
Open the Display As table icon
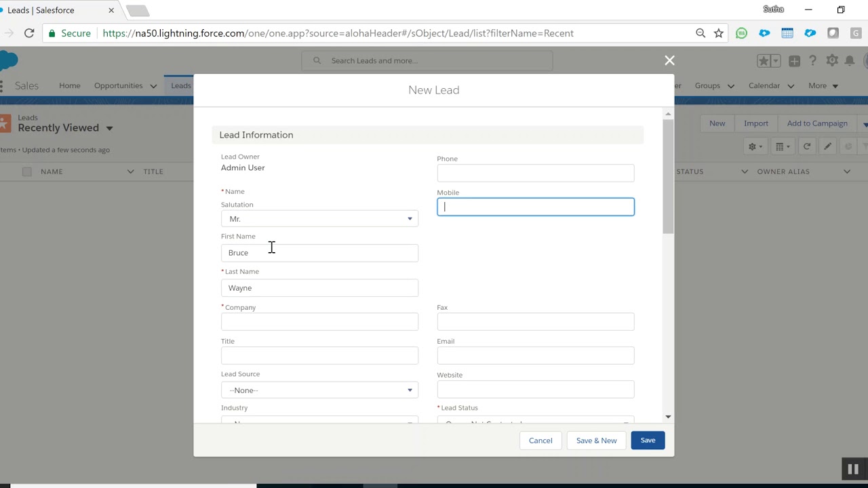click(783, 146)
